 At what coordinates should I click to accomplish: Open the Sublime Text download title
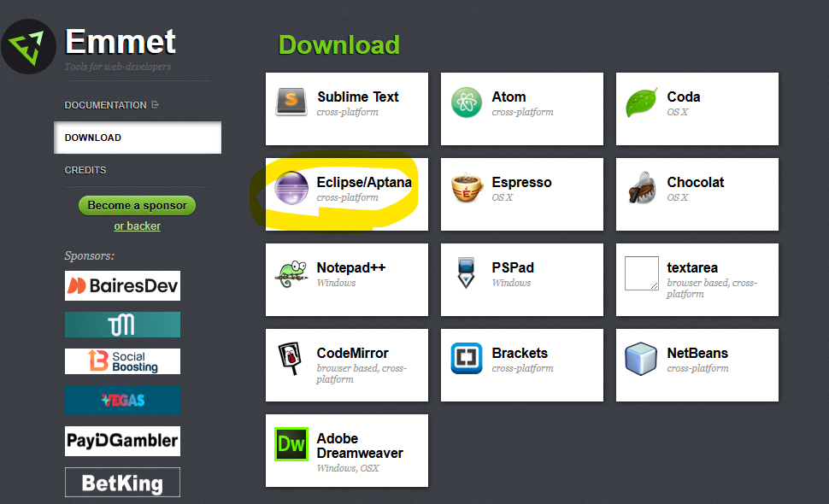358,97
